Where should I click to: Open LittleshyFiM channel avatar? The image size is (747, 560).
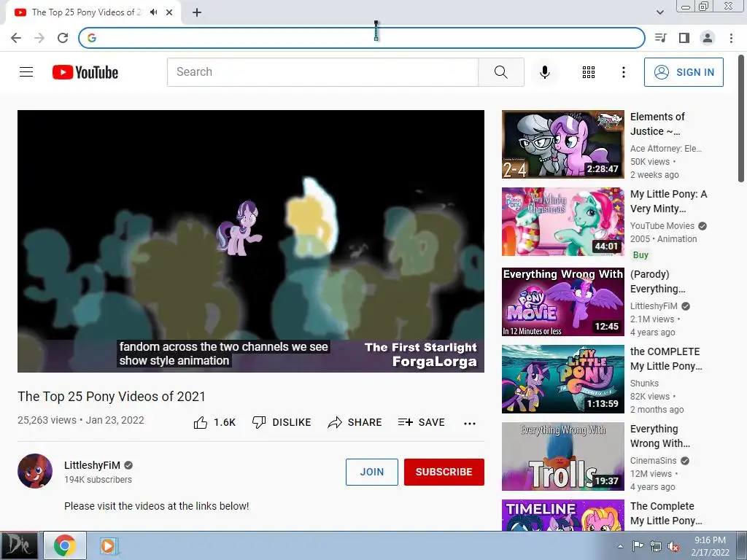coord(35,471)
